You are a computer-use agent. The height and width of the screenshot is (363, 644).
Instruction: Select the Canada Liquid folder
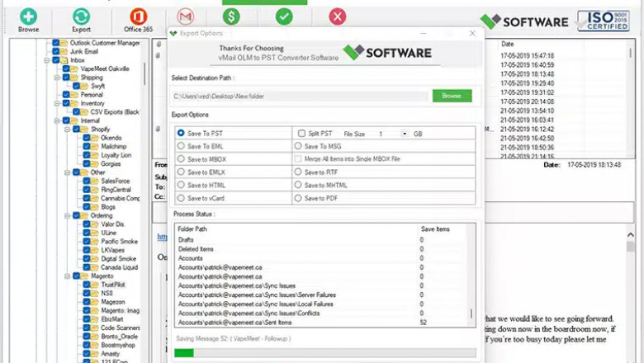pyautogui.click(x=120, y=267)
